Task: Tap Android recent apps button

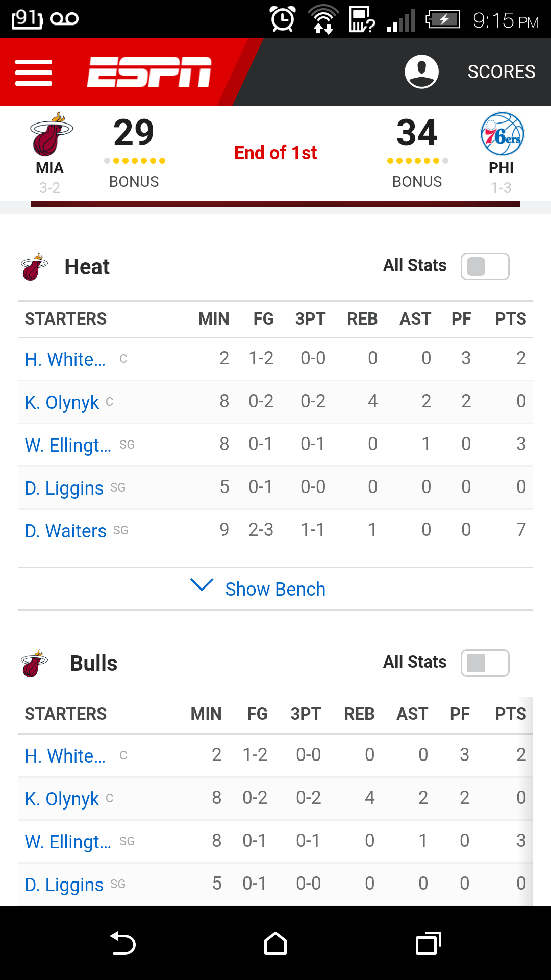Action: click(429, 943)
